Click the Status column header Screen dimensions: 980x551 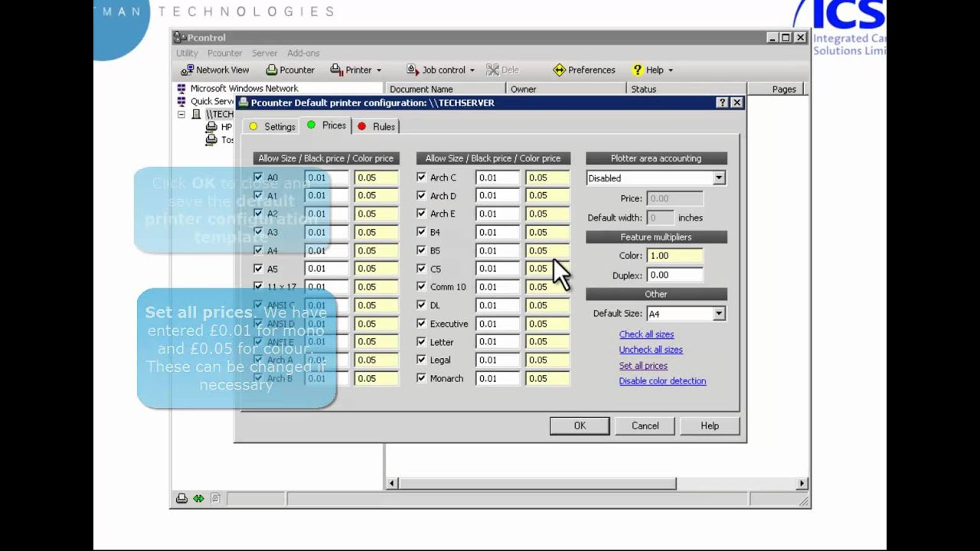point(685,89)
